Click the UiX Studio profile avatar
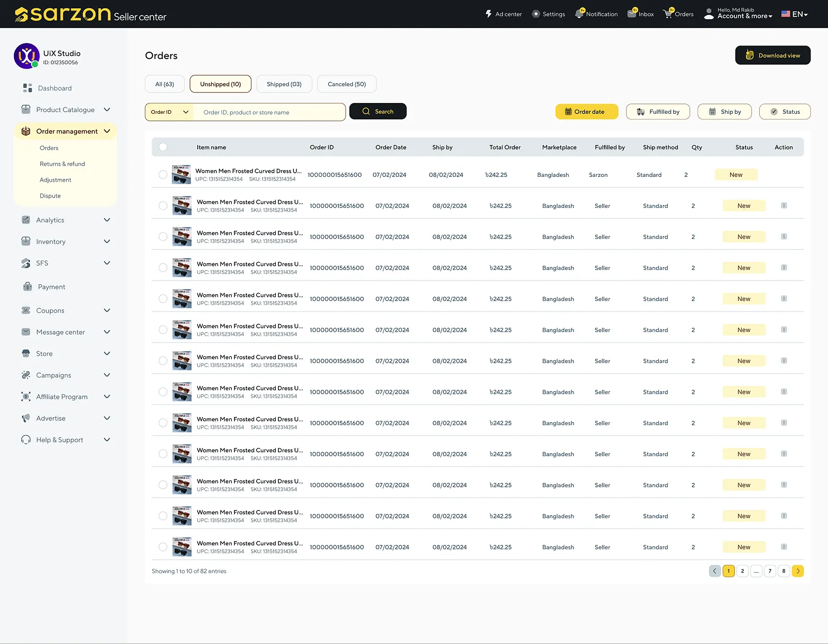828x644 pixels. tap(27, 56)
